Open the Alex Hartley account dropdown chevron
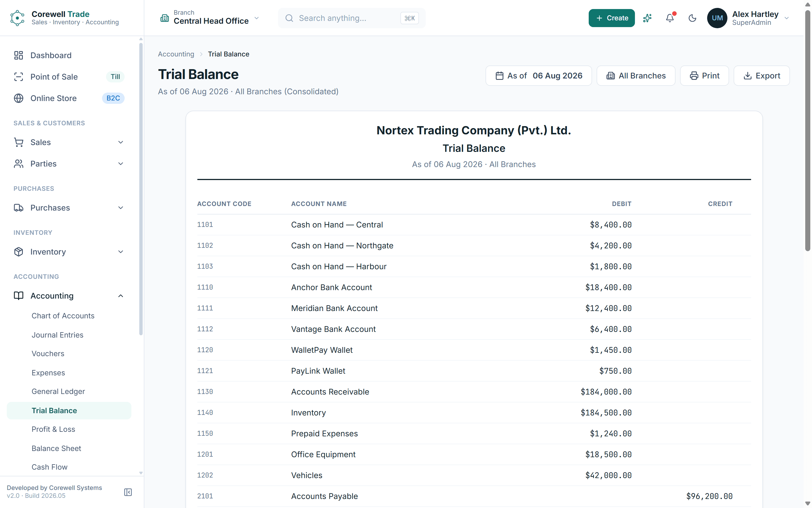The width and height of the screenshot is (812, 508). tap(787, 18)
